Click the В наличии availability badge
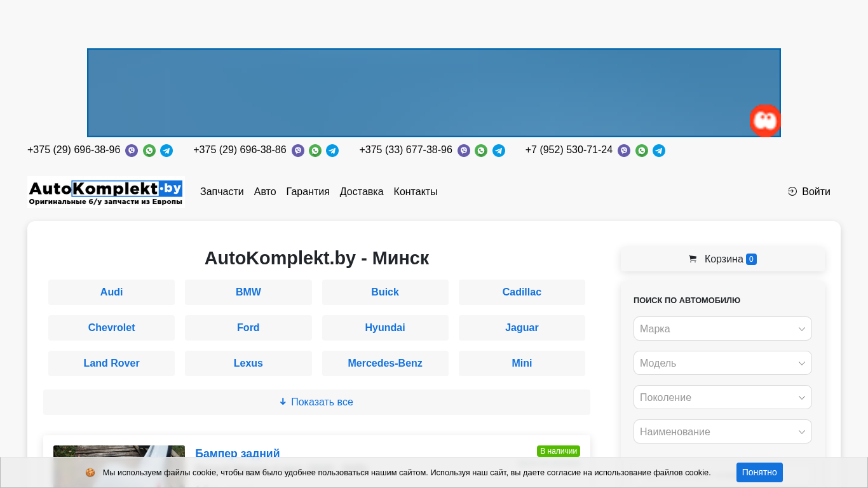 [559, 451]
